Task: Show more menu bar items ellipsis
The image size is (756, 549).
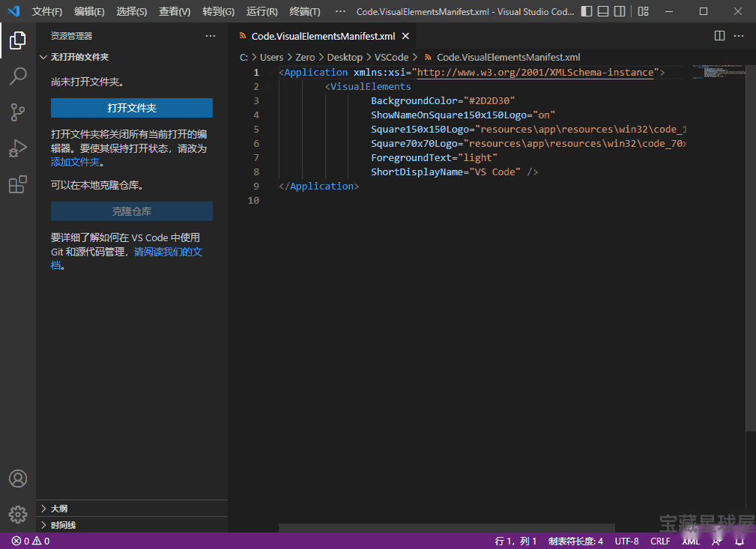Action: (340, 11)
